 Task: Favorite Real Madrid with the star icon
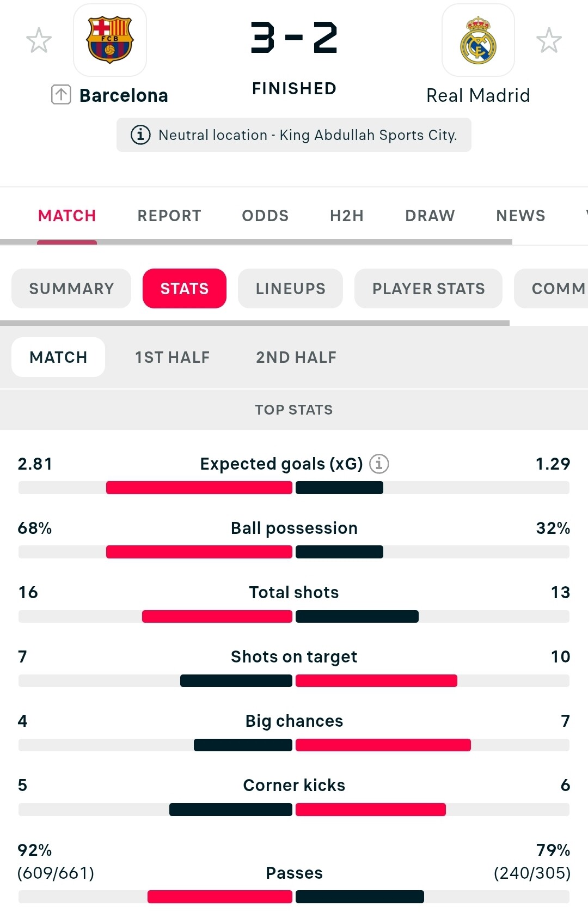(548, 40)
